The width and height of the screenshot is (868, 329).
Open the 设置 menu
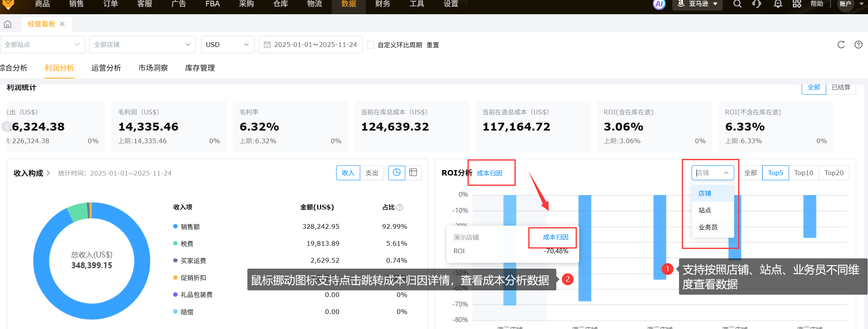point(451,4)
